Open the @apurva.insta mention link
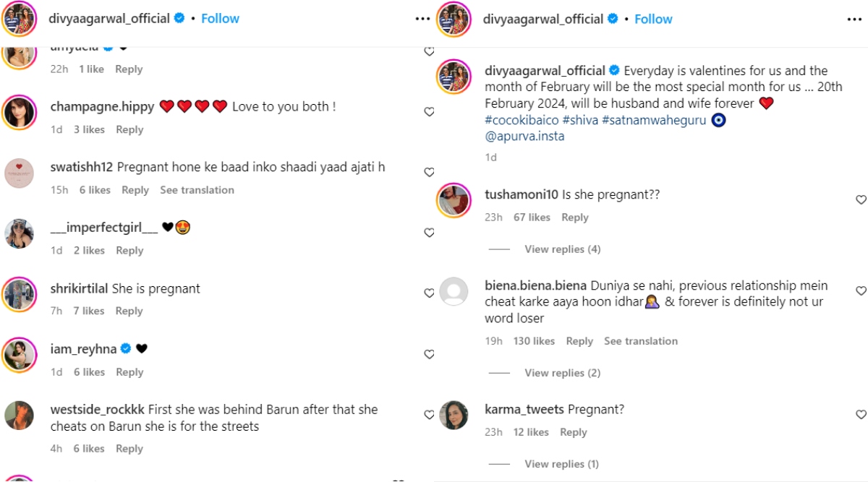 524,136
